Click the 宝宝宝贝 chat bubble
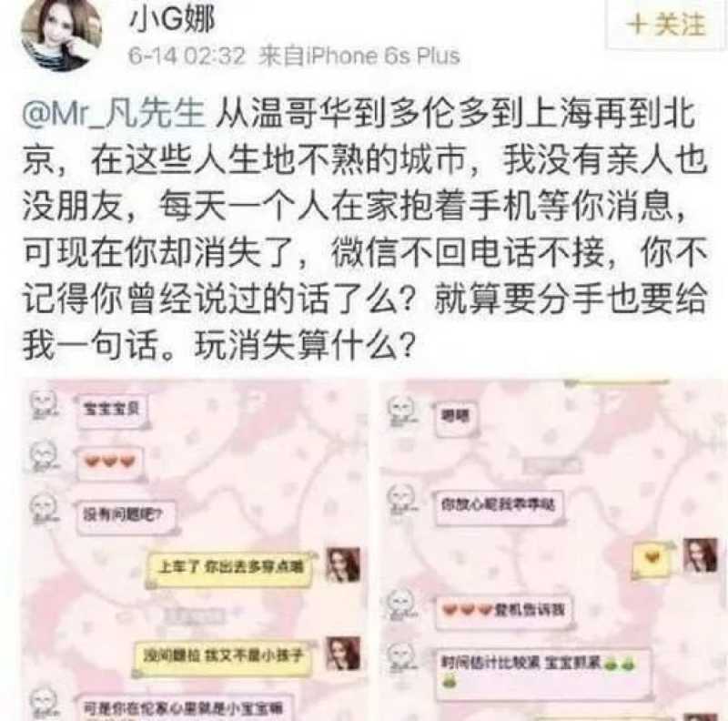Screen dimensions: 728x721 point(111,410)
